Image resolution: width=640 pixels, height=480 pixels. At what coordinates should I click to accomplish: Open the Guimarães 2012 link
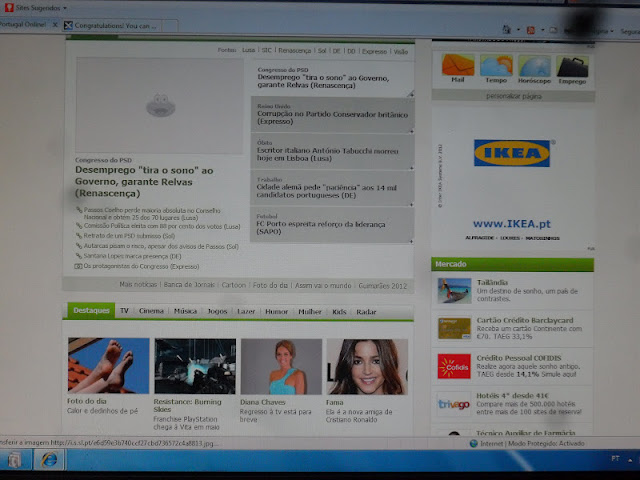[x=383, y=286]
